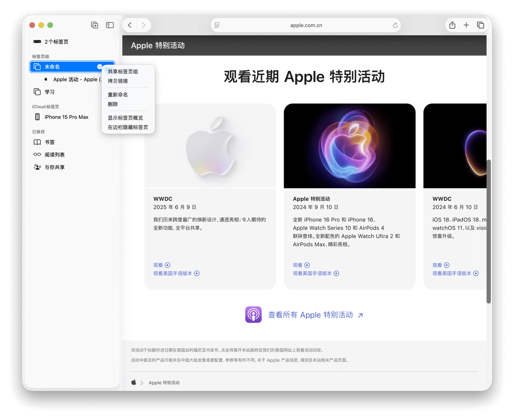
Task: Go back with the back arrow
Action: 130,25
